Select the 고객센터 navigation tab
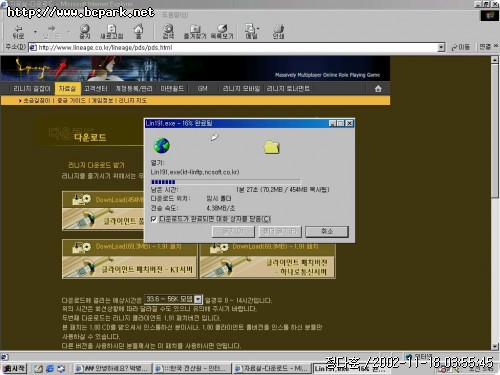Image resolution: width=500 pixels, height=375 pixels. click(x=96, y=89)
